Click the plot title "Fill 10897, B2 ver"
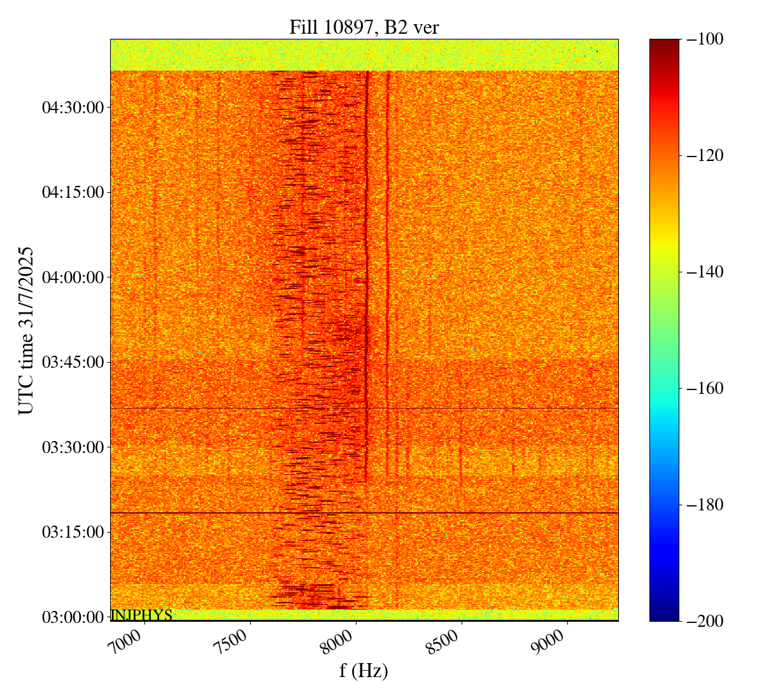764x700 pixels. point(364,27)
